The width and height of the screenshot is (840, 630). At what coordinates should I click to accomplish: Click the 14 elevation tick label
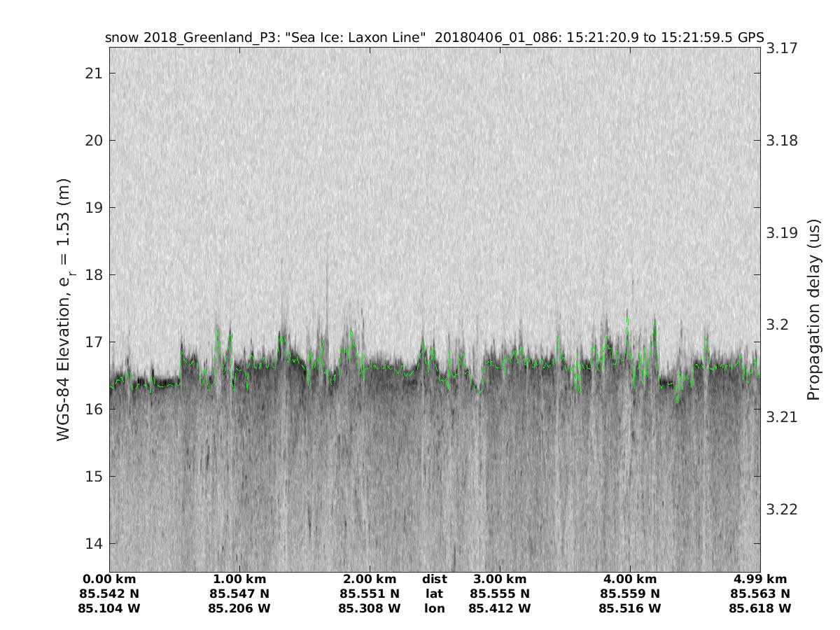[93, 544]
